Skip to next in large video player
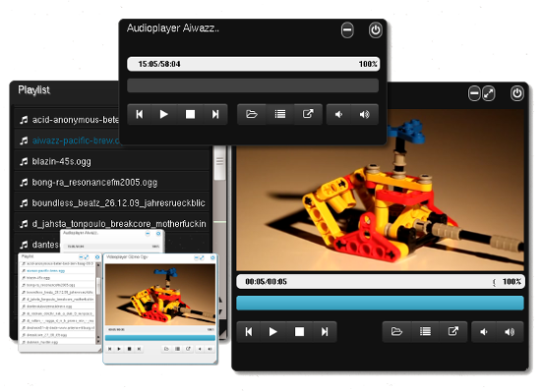Screen dimensions: 541x392 pyautogui.click(x=325, y=332)
